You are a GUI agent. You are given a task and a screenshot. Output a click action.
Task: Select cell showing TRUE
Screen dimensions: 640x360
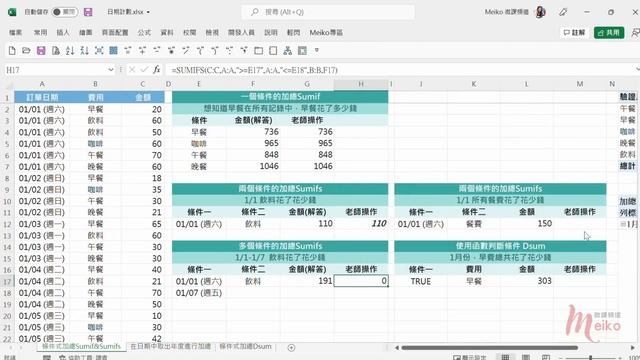[x=421, y=281]
